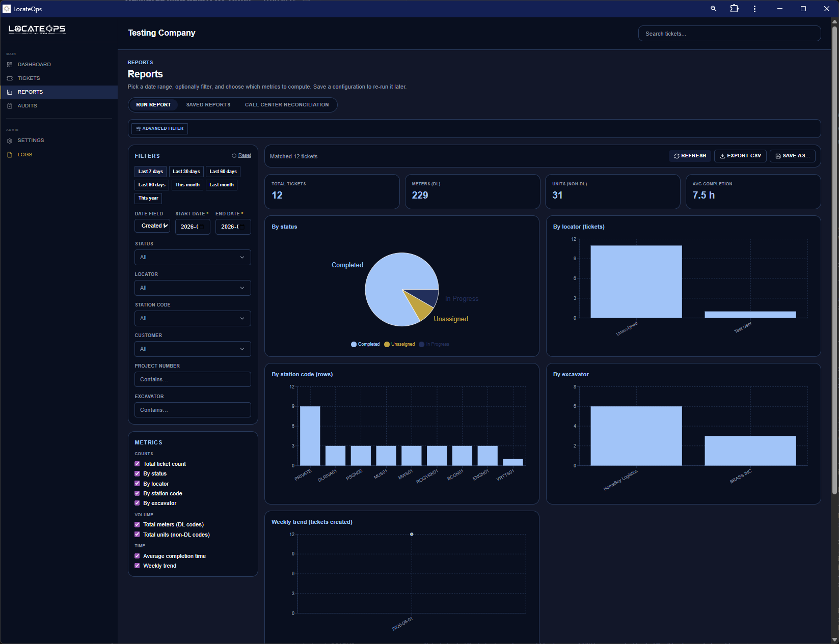Screen dimensions: 839x644
Task: Click the LocateOps logo in the sidebar
Action: pyautogui.click(x=37, y=29)
